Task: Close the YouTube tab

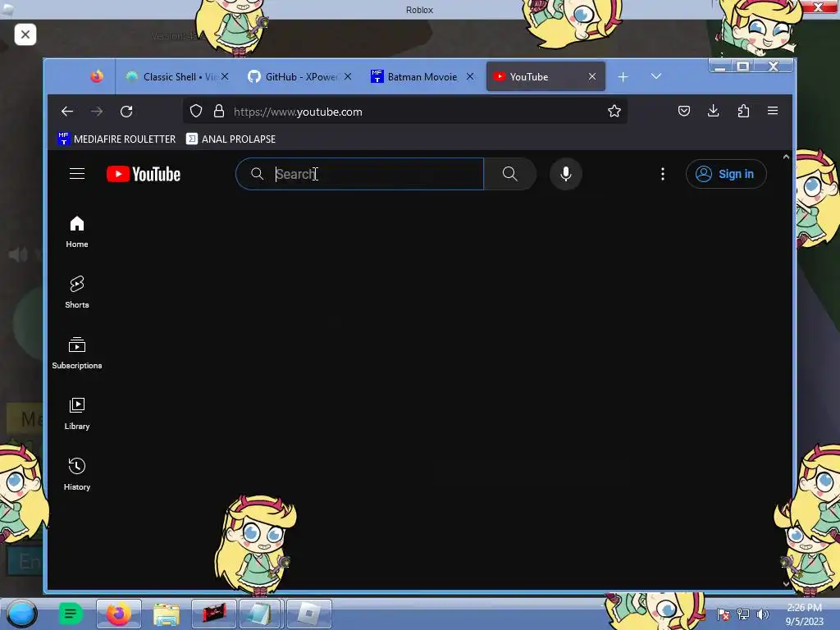Action: [x=592, y=76]
